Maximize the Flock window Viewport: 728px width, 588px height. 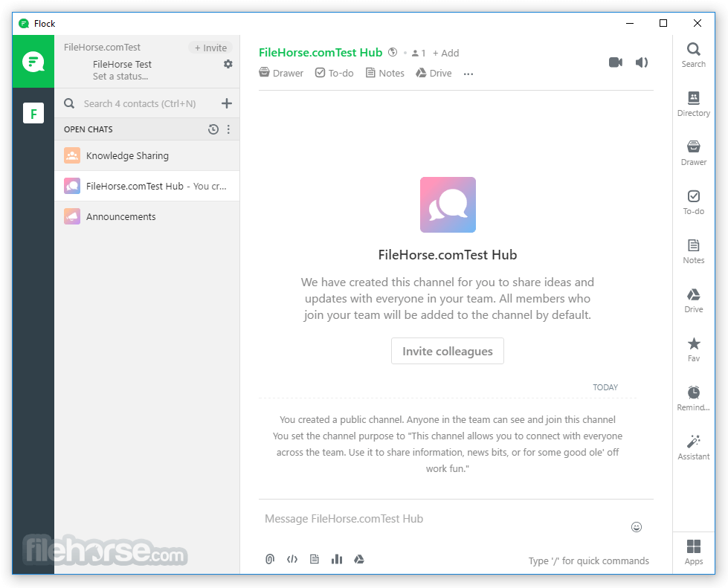(663, 23)
